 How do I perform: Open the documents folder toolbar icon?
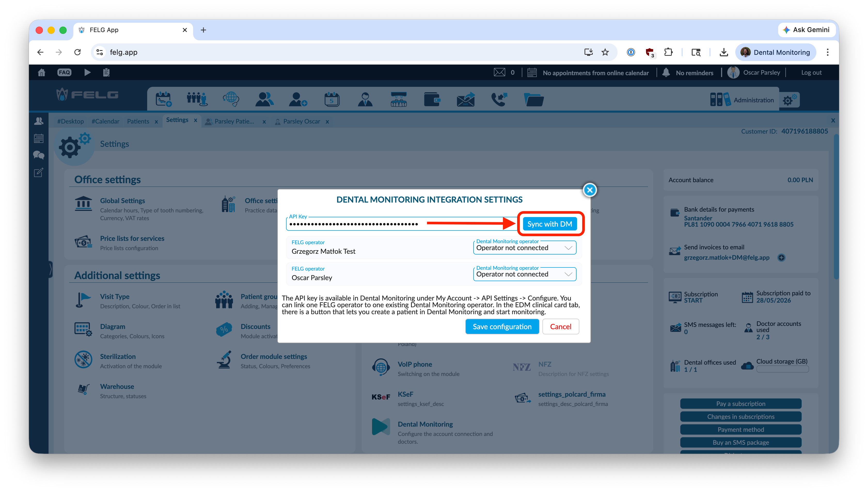pos(533,100)
